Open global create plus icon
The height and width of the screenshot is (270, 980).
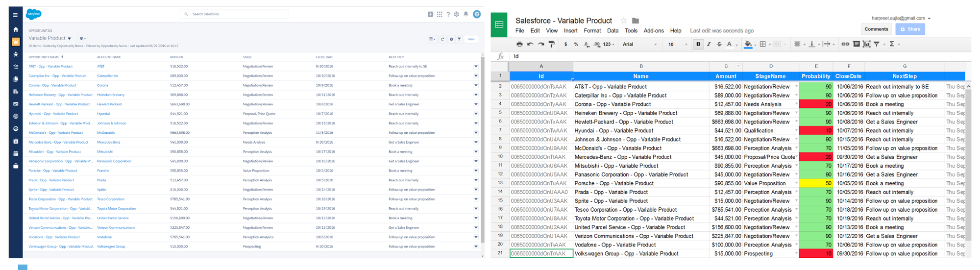coord(430,14)
